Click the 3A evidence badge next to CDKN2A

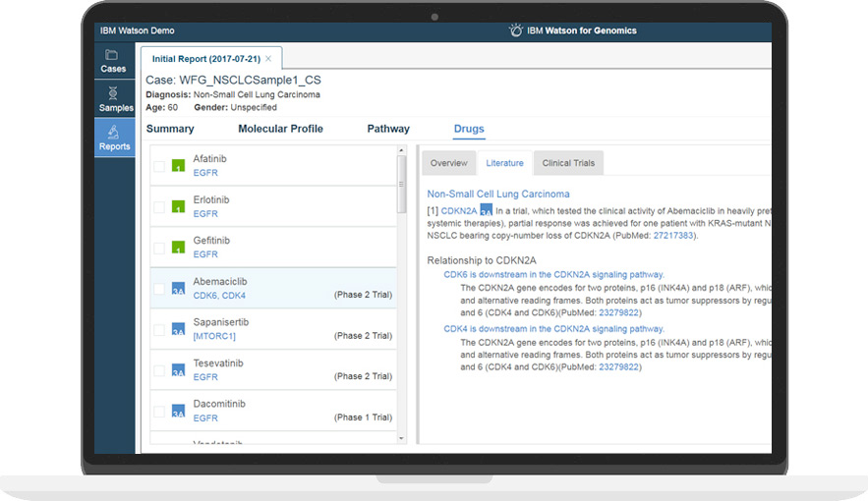pos(486,210)
